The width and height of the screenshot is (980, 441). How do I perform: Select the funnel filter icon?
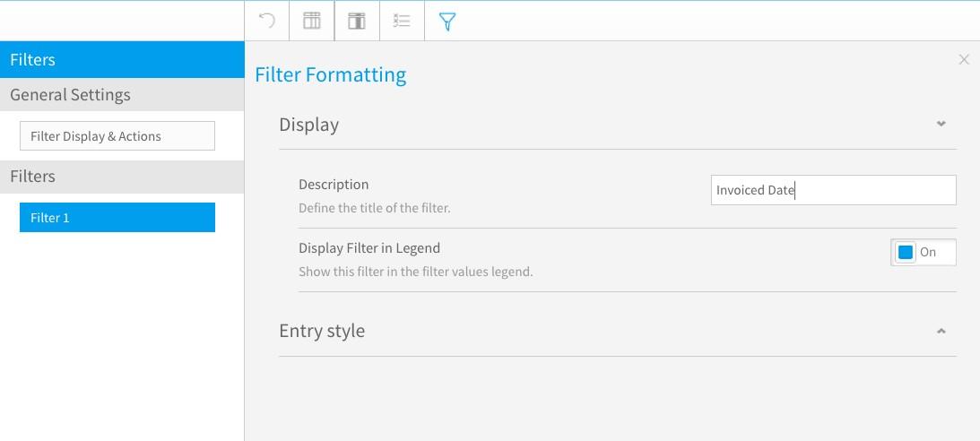click(447, 22)
